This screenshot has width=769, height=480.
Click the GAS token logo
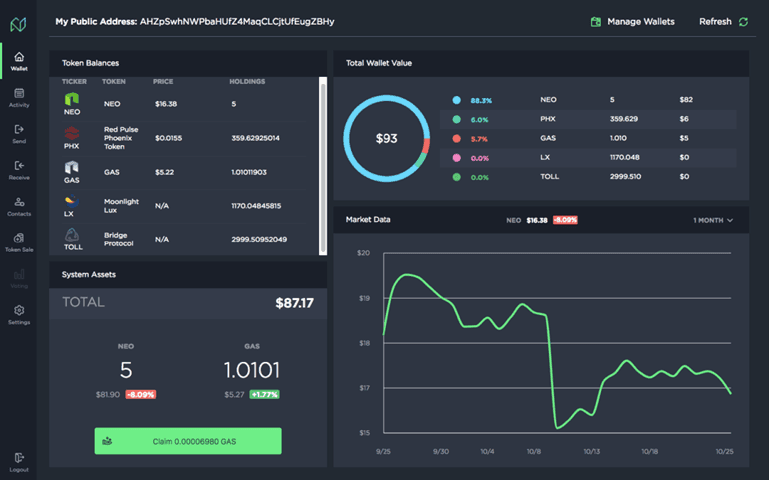[72, 168]
